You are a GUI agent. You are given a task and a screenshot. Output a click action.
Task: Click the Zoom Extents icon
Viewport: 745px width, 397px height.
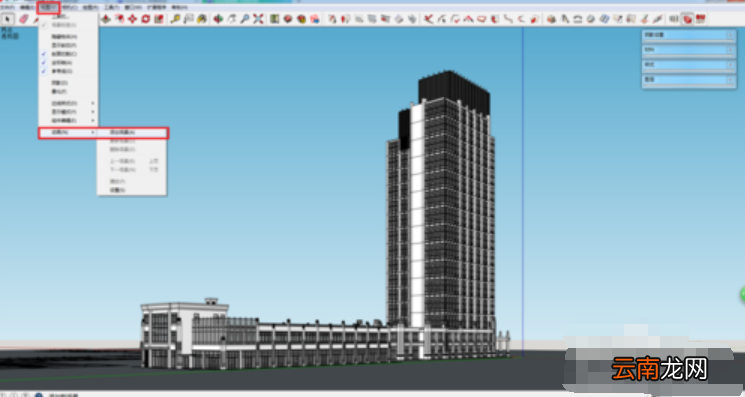click(258, 19)
